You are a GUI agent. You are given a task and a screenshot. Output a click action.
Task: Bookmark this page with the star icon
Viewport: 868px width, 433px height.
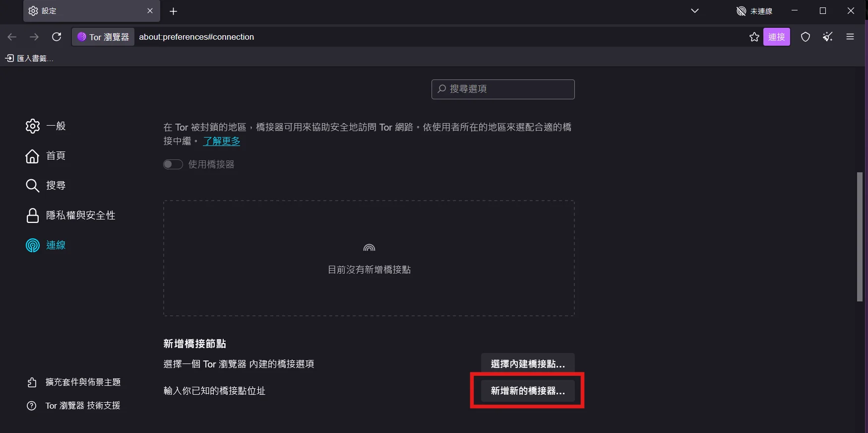754,37
